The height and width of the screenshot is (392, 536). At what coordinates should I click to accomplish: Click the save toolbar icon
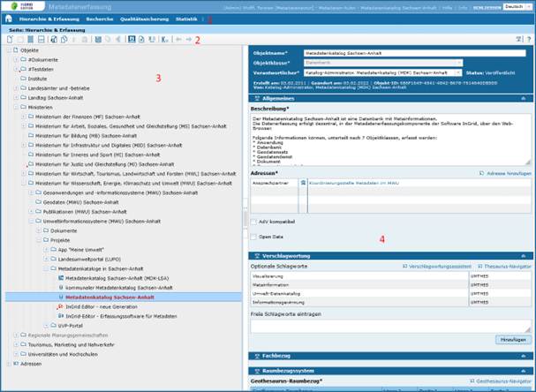(98, 40)
